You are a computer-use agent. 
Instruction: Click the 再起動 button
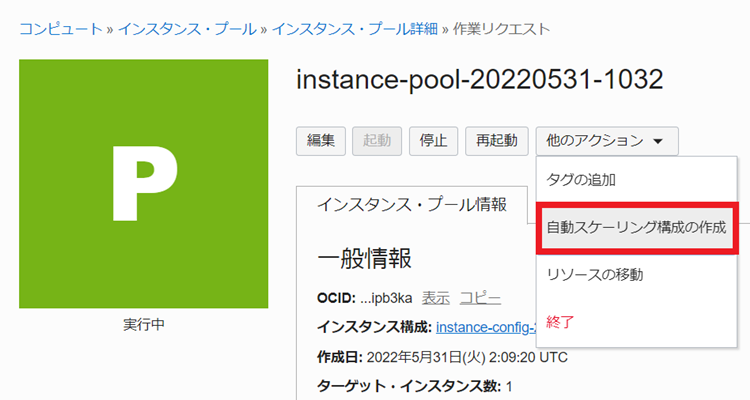pos(496,141)
